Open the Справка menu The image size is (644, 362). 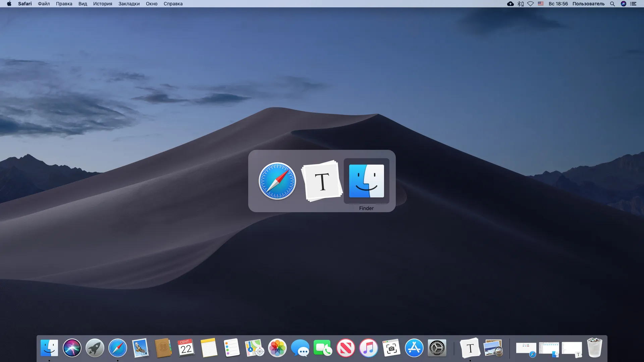pyautogui.click(x=173, y=4)
